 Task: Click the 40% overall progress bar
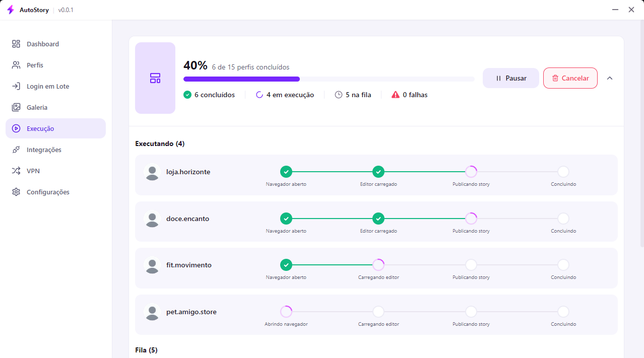[x=329, y=79]
